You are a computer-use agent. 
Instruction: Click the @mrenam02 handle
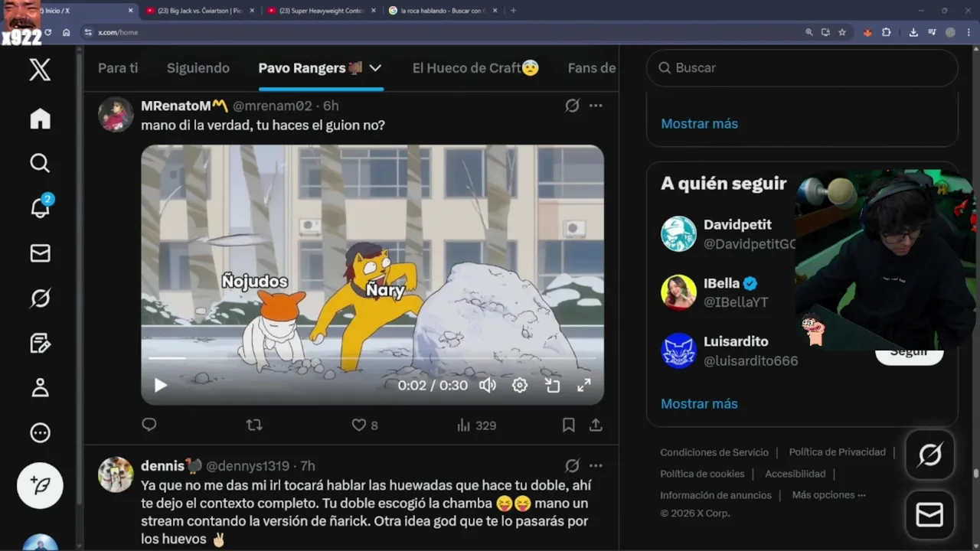272,106
